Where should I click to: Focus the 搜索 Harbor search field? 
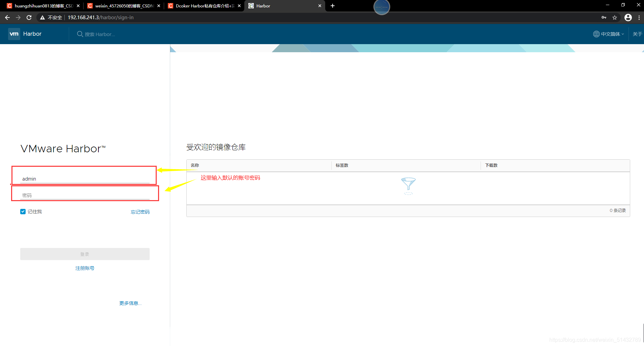(100, 34)
